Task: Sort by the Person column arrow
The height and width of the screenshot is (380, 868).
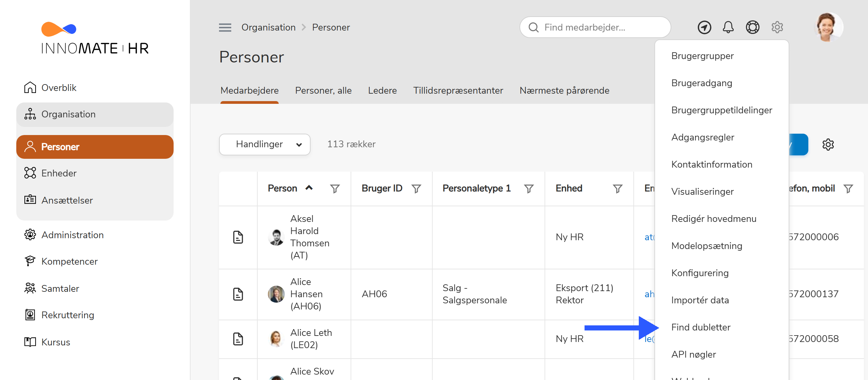Action: click(x=309, y=188)
